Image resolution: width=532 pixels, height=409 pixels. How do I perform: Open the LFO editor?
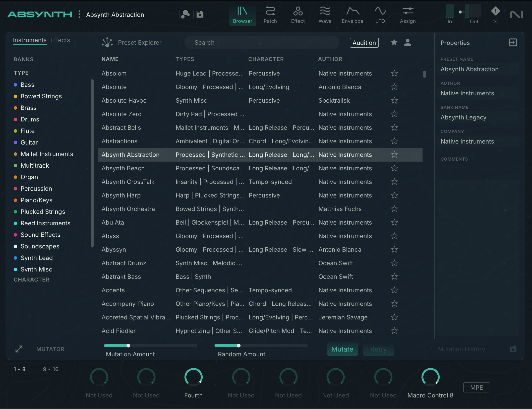tap(380, 15)
